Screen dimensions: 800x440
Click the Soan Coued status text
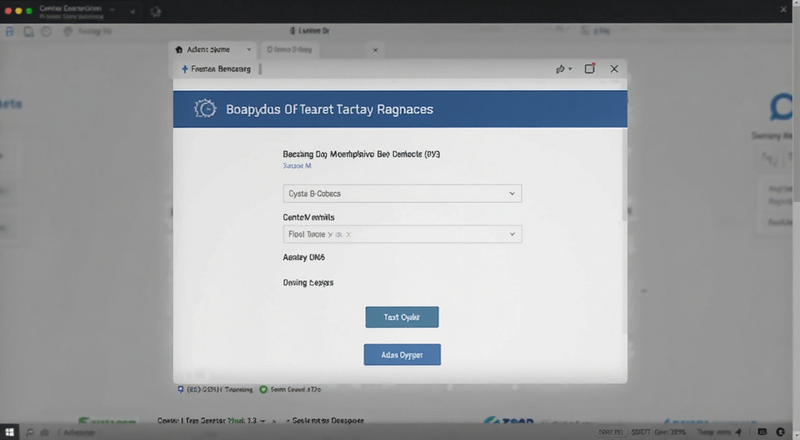point(295,389)
